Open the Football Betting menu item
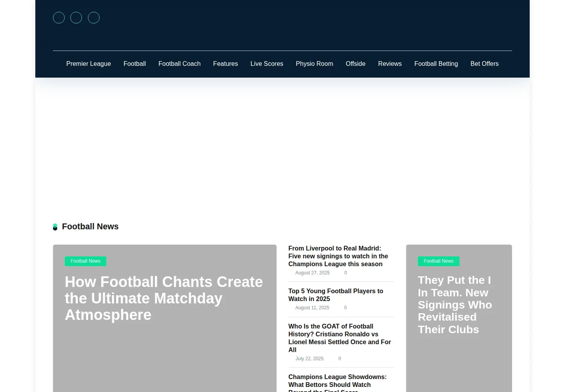This screenshot has height=392, width=565. [436, 64]
